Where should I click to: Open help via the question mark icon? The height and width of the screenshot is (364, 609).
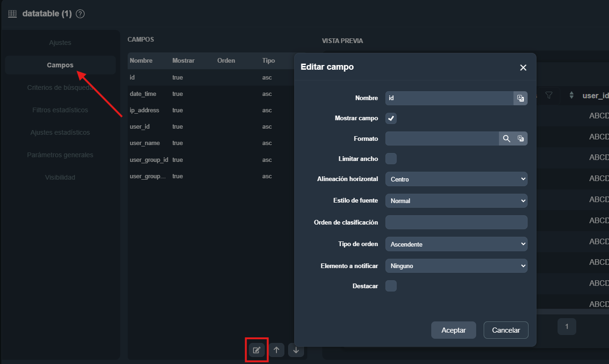(x=80, y=14)
